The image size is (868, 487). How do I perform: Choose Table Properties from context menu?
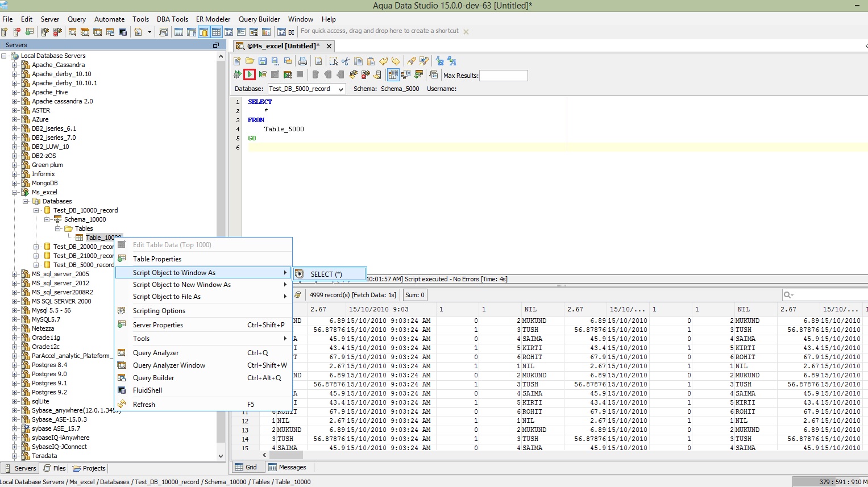pyautogui.click(x=203, y=259)
